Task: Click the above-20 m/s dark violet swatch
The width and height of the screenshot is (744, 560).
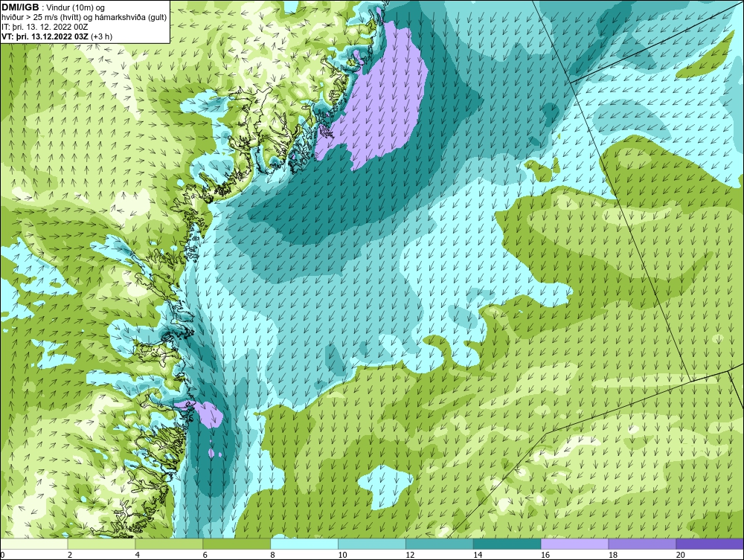Action: 710,544
